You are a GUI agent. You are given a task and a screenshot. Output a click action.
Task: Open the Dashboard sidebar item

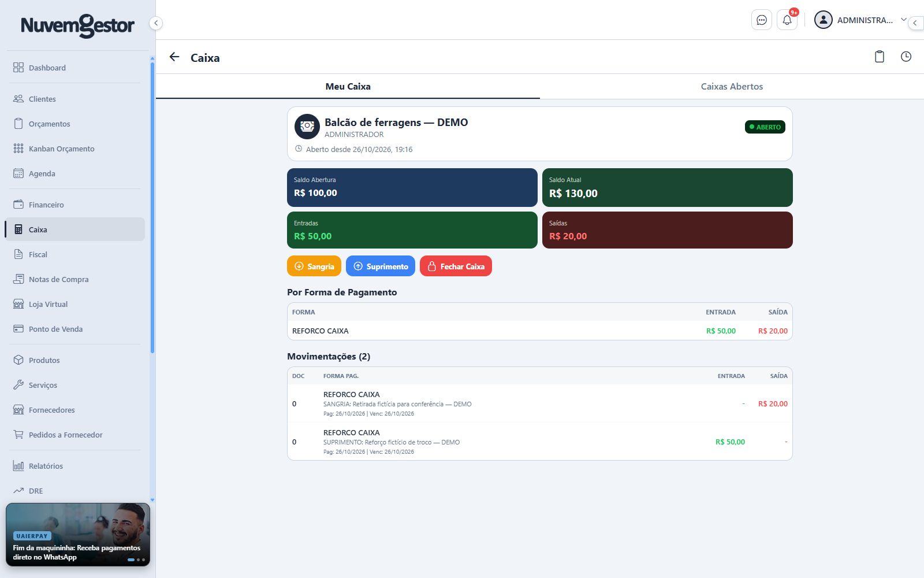click(75, 68)
